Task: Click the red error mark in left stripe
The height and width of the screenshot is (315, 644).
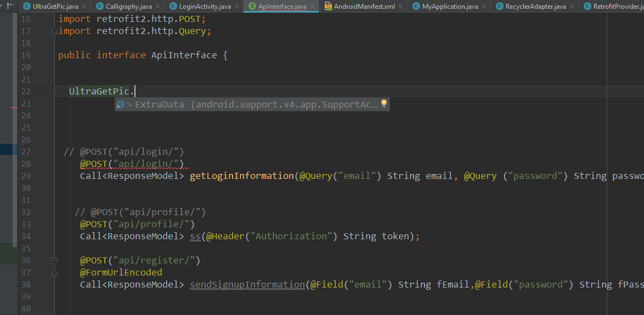Action: (14, 108)
